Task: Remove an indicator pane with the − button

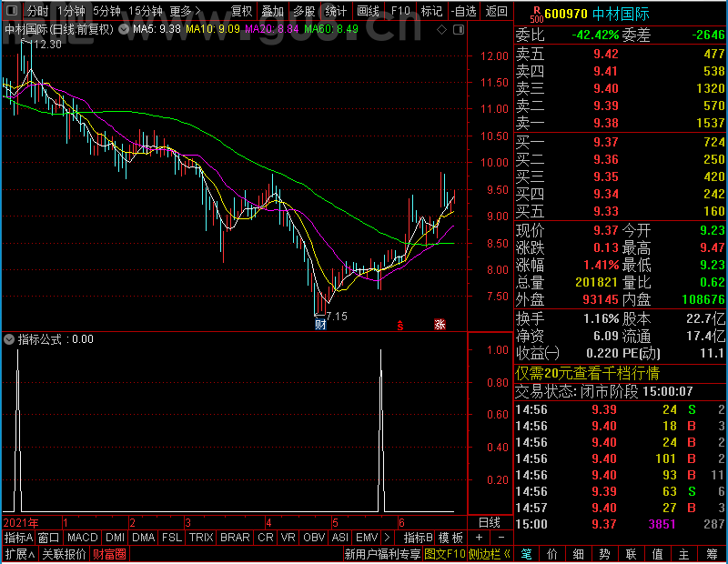Action: tap(501, 538)
